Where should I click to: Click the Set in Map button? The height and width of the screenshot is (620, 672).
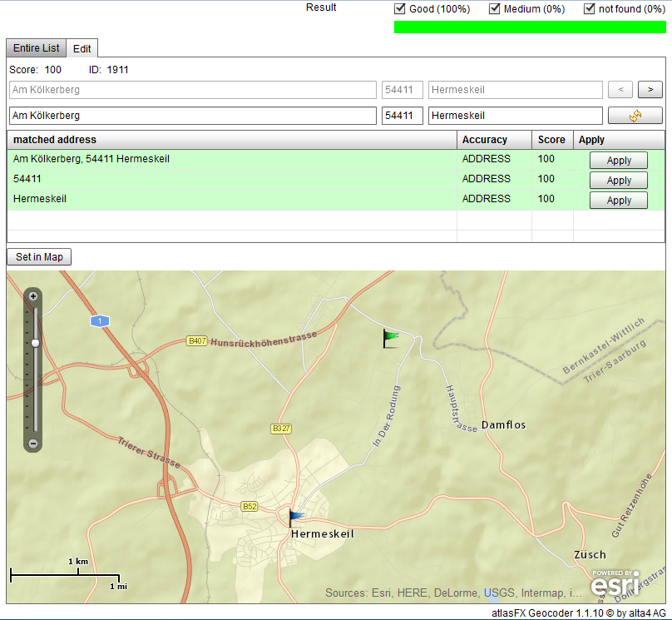[x=39, y=256]
